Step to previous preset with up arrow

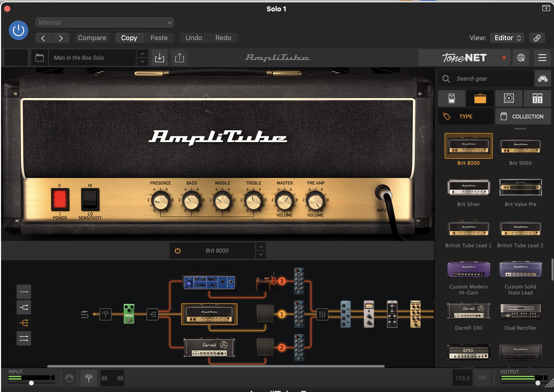tap(142, 54)
